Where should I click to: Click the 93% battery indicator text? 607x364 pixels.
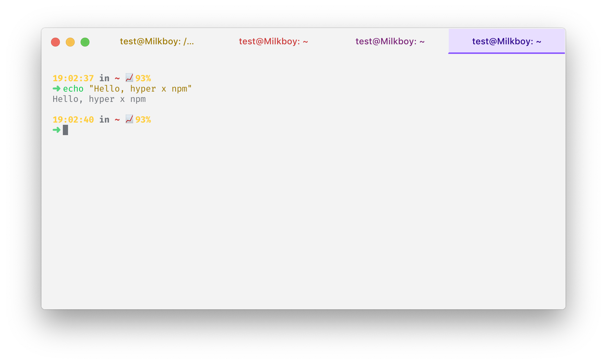143,78
